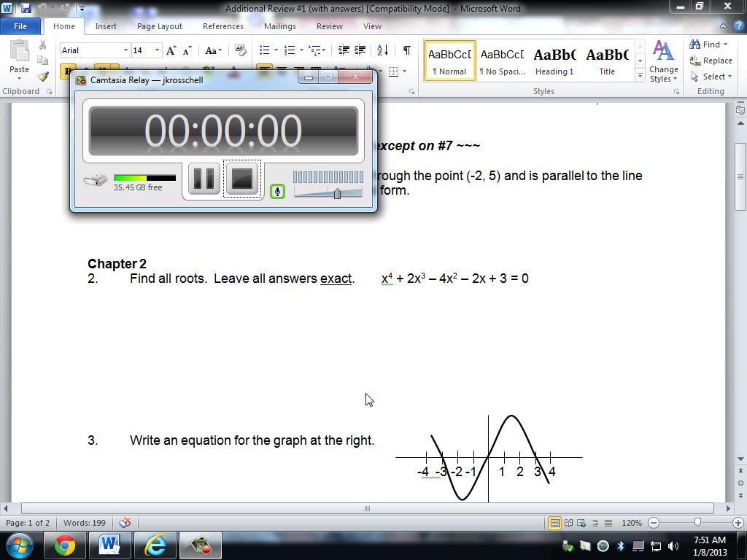Click the Paste clipboard icon
747x560 pixels.
click(19, 52)
